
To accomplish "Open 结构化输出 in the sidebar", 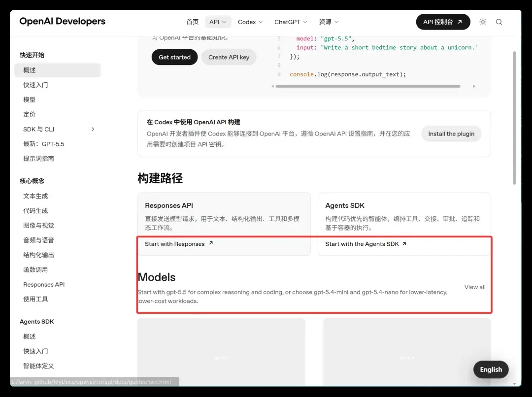I will coord(38,255).
